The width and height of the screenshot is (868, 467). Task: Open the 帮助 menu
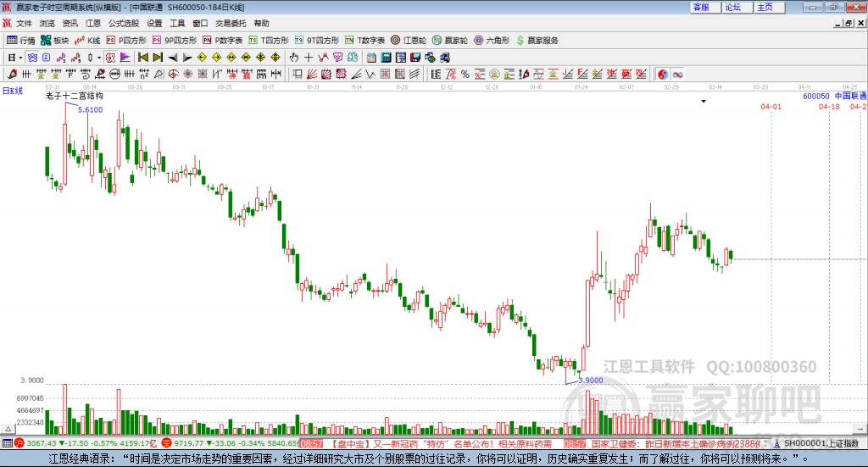[x=261, y=23]
